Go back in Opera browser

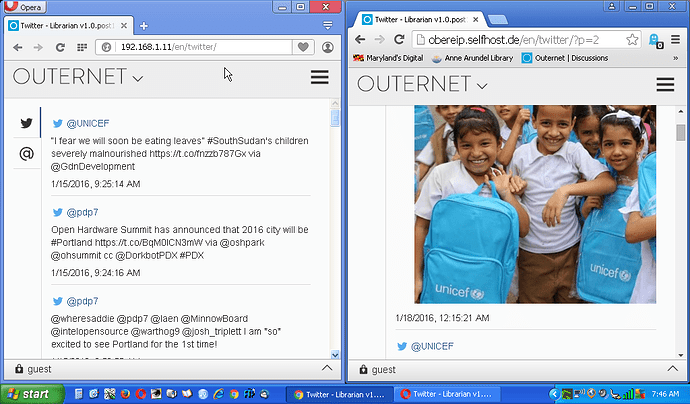pyautogui.click(x=17, y=47)
